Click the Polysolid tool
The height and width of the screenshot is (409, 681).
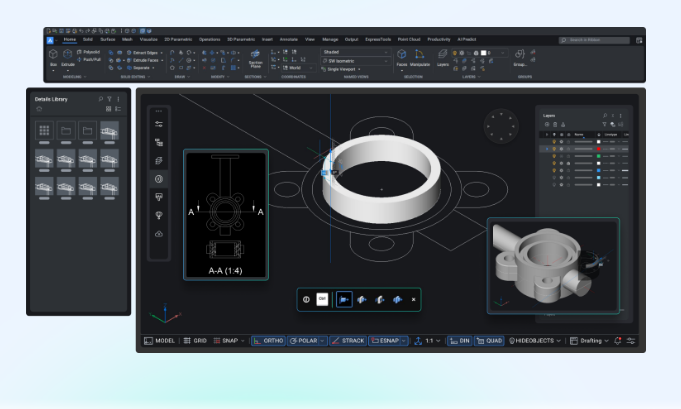[89, 52]
